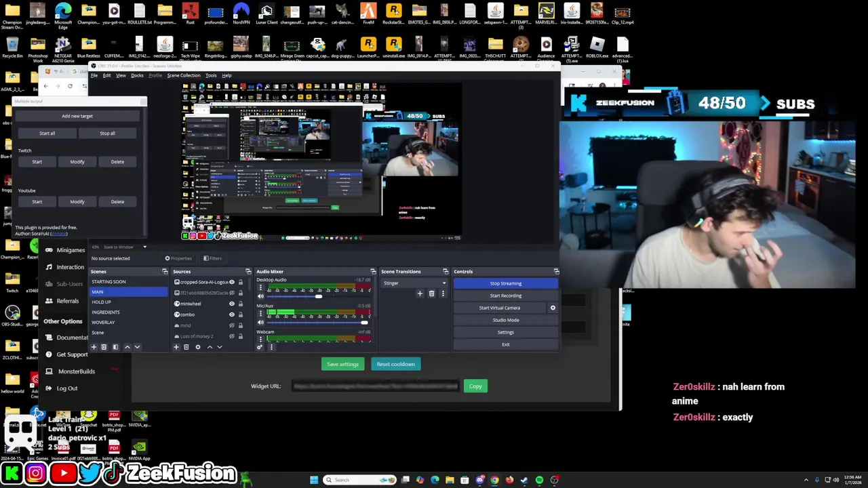Undock the Sources panel
The image size is (868, 488).
point(248,272)
